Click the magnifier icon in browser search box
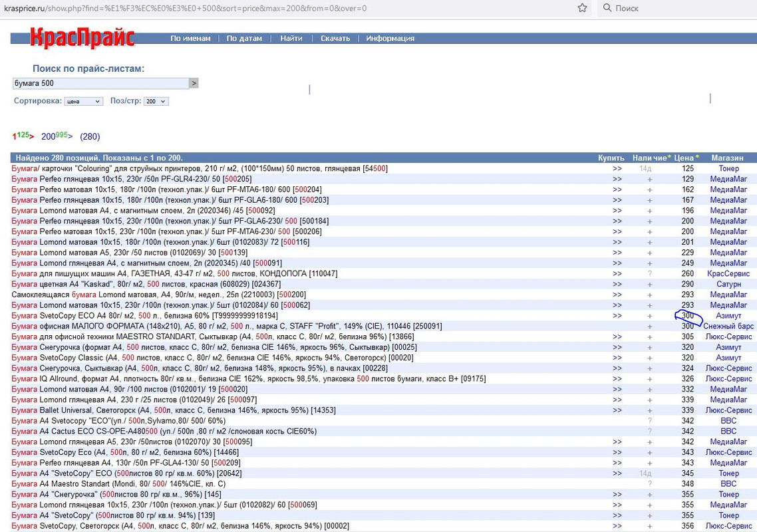The width and height of the screenshot is (757, 532). point(607,8)
